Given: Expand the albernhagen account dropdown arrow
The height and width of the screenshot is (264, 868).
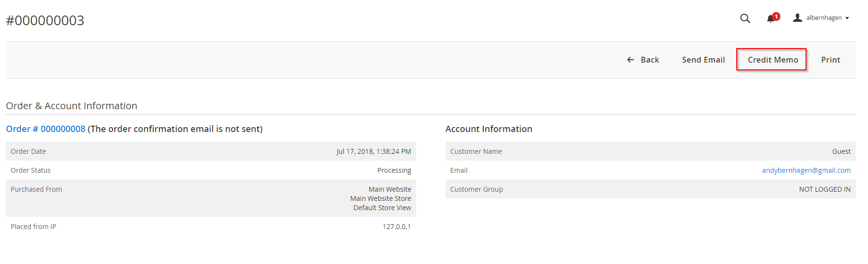Looking at the screenshot, I should (847, 18).
